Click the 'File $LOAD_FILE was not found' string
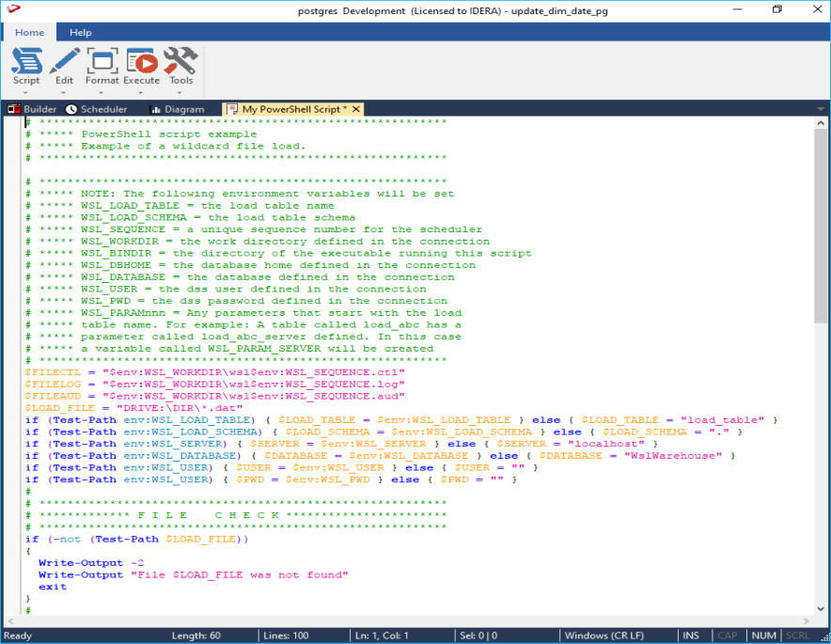 tap(240, 575)
